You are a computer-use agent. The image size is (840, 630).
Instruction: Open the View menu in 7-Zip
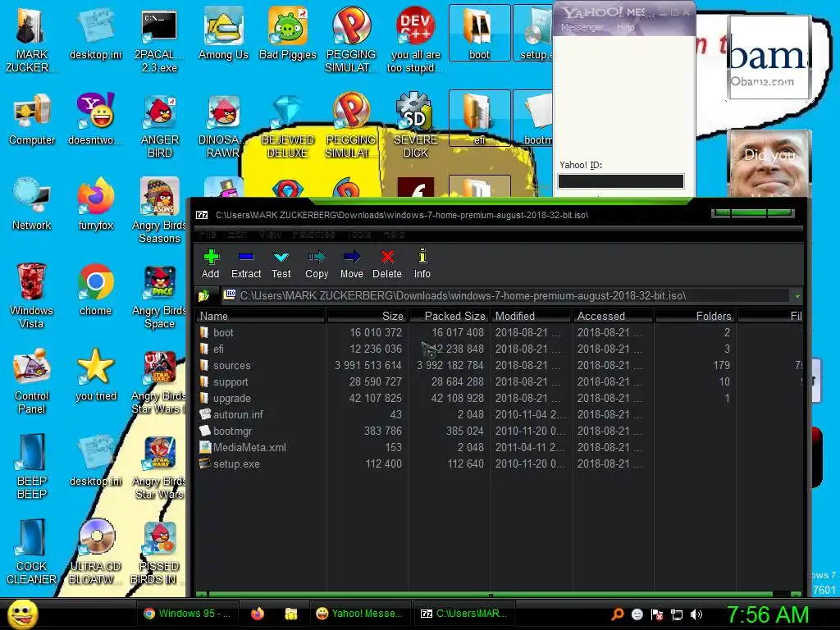click(270, 234)
